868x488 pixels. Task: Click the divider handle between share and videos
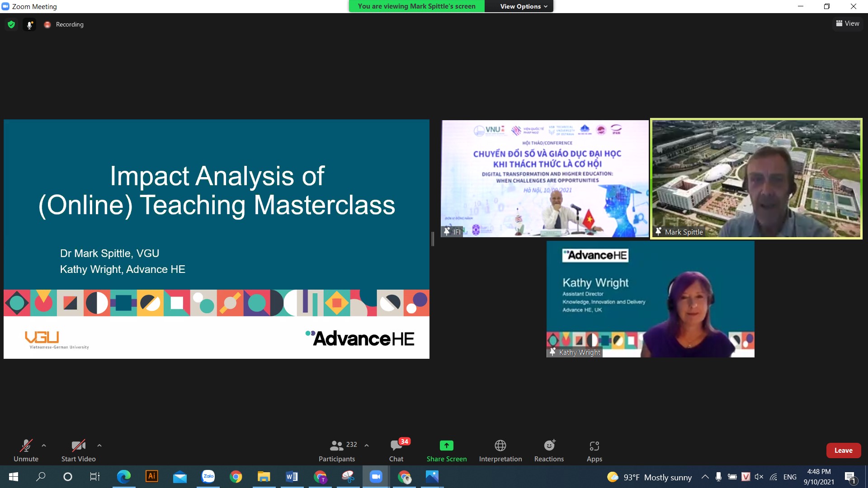(x=433, y=239)
